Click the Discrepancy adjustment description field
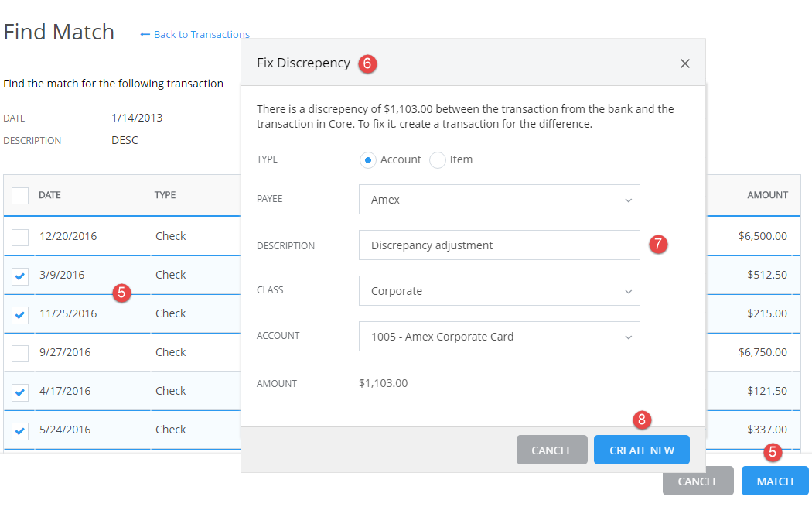 coord(499,245)
